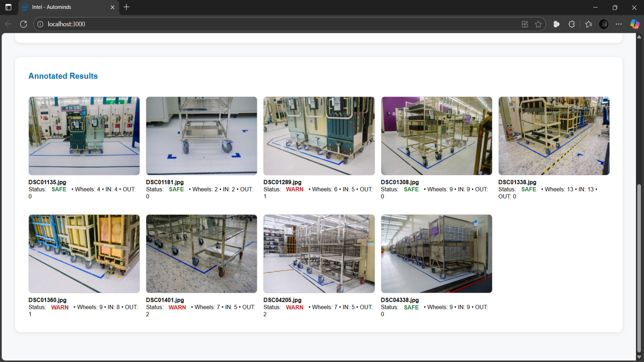This screenshot has width=644, height=362.
Task: Open the DSC01308.jpg annotated thumbnail
Action: (437, 136)
